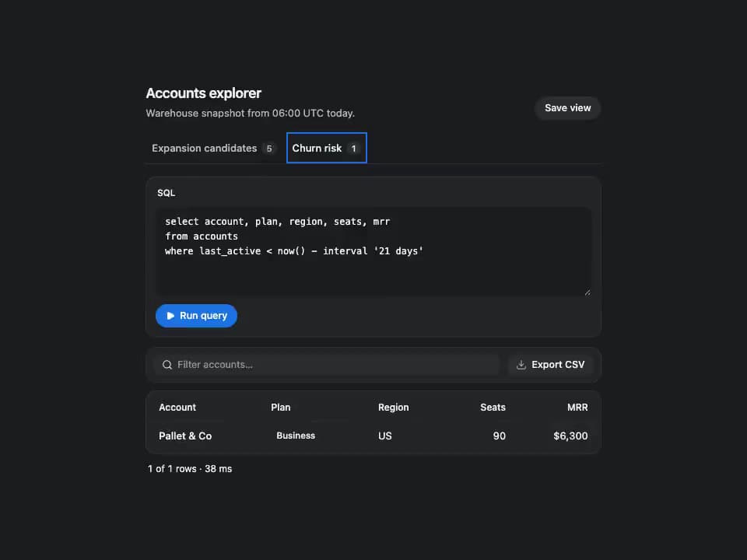Select the $6,300 MRR value

point(570,436)
